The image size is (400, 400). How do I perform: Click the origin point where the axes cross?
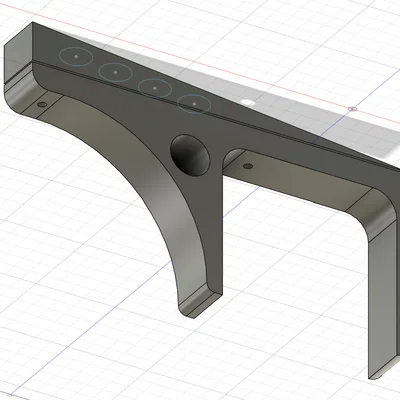click(352, 109)
